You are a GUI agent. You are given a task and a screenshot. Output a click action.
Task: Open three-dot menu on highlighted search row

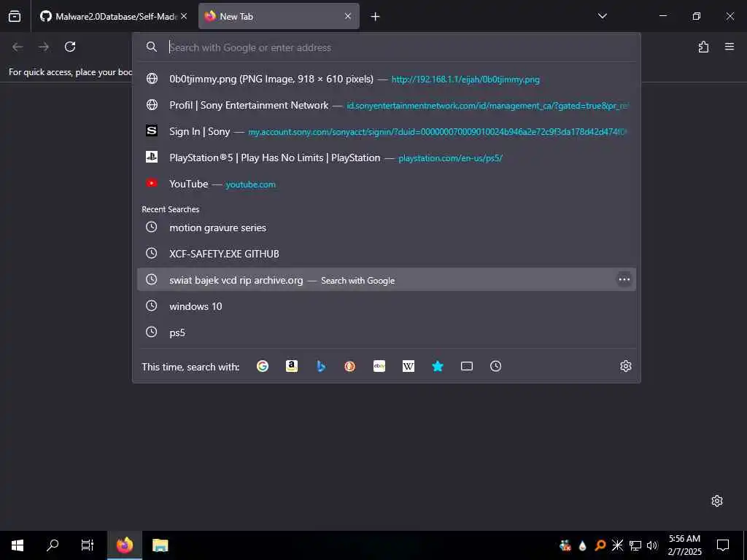(624, 279)
